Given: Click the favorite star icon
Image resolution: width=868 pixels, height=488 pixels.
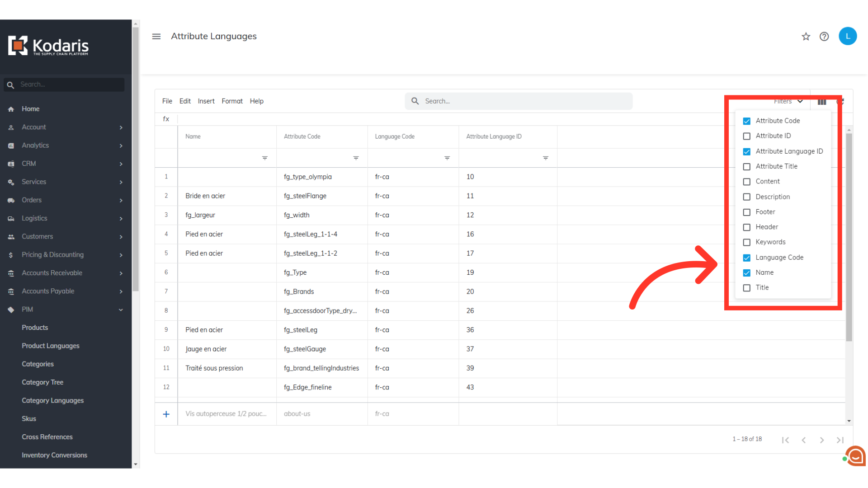Looking at the screenshot, I should click(x=806, y=37).
